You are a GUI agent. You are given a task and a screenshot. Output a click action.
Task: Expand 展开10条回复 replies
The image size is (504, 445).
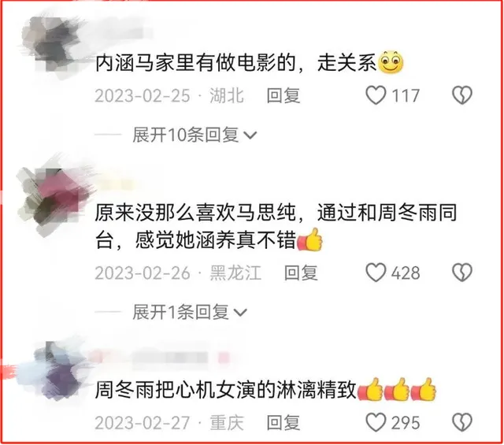[x=195, y=135]
